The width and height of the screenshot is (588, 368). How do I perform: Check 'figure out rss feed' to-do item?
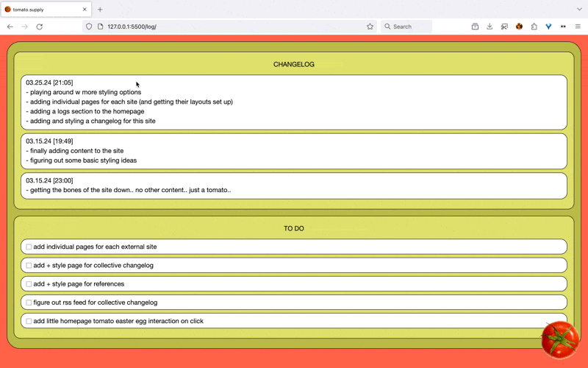tap(29, 302)
